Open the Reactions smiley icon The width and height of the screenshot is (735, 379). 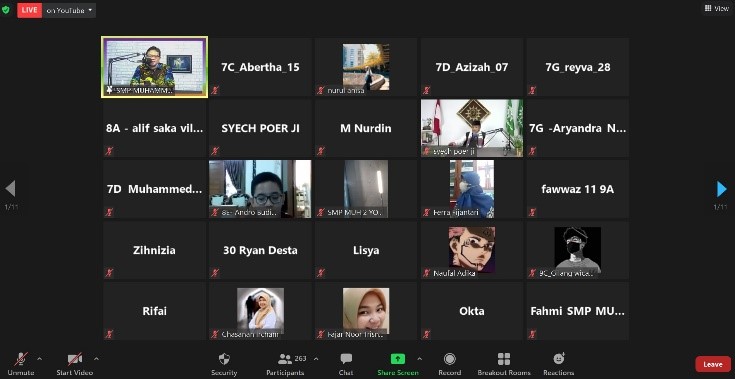pyautogui.click(x=559, y=358)
